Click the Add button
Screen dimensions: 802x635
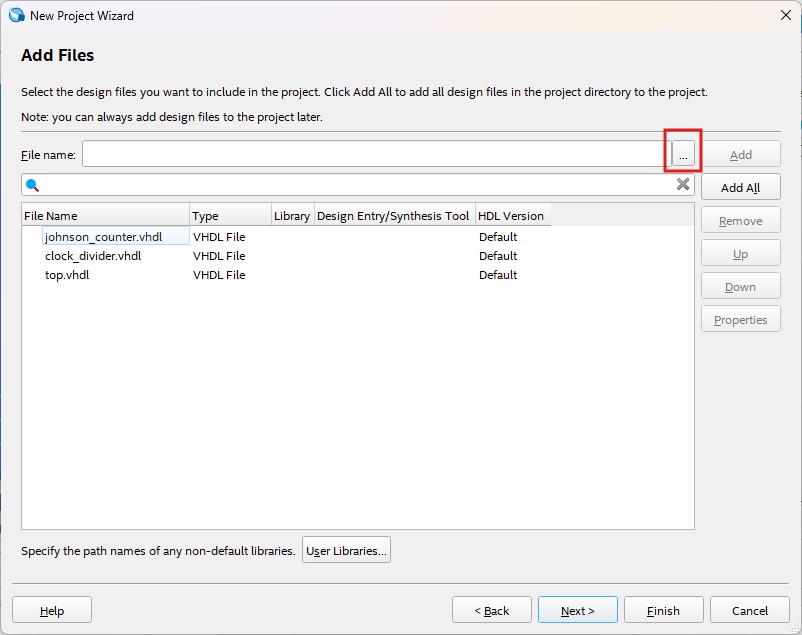click(741, 154)
